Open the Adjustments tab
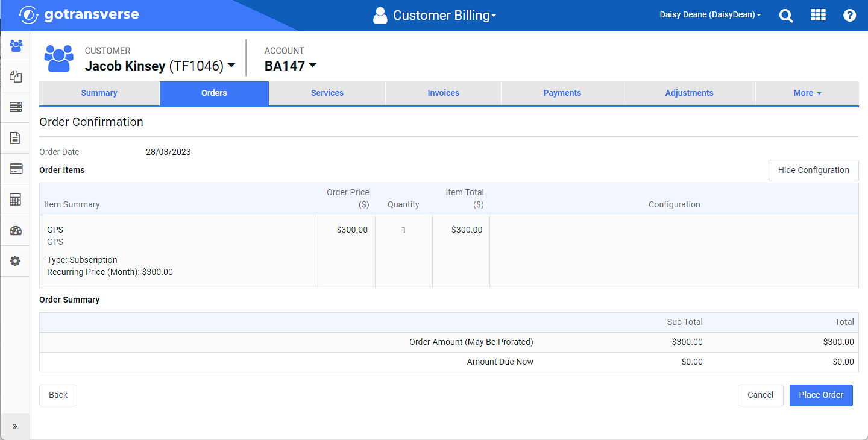Viewport: 868px width, 440px height. pyautogui.click(x=689, y=93)
